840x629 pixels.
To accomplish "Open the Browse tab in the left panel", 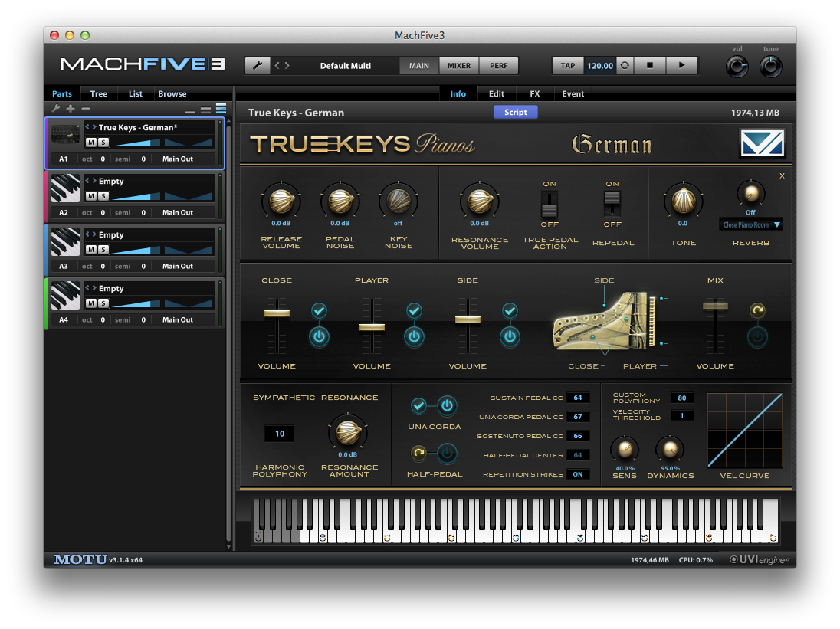I will (x=172, y=93).
